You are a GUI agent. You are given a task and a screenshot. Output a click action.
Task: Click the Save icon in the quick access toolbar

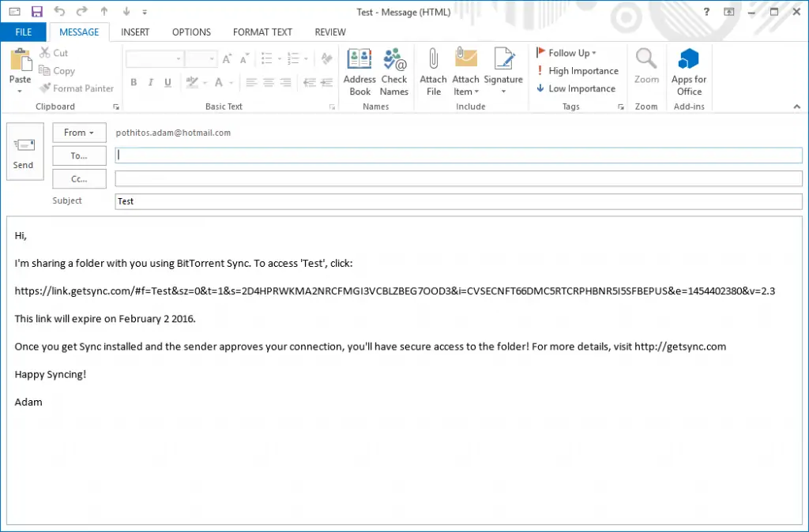click(x=36, y=11)
